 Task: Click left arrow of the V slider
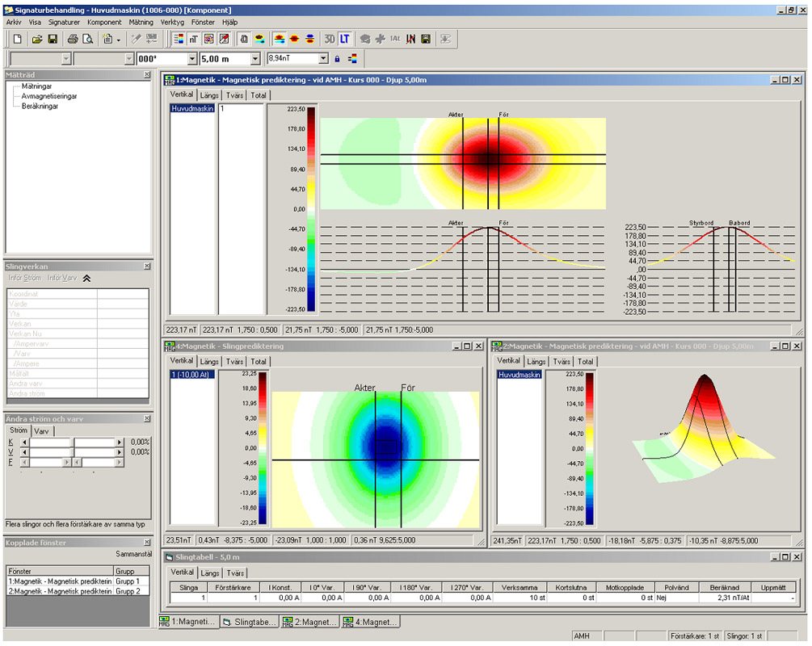[24, 452]
